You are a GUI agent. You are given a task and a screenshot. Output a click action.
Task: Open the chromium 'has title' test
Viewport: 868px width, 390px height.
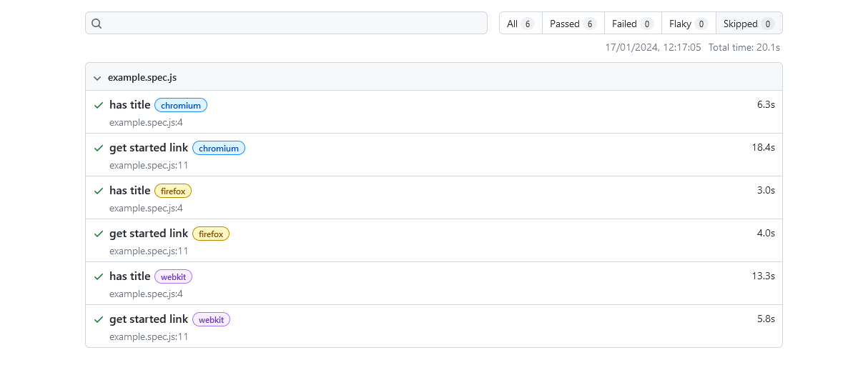click(130, 105)
